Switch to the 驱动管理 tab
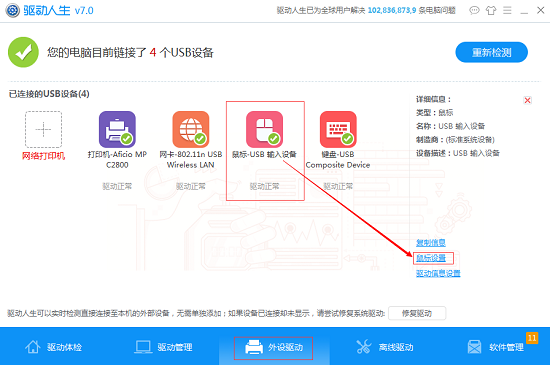This screenshot has height=365, width=550. [x=164, y=347]
